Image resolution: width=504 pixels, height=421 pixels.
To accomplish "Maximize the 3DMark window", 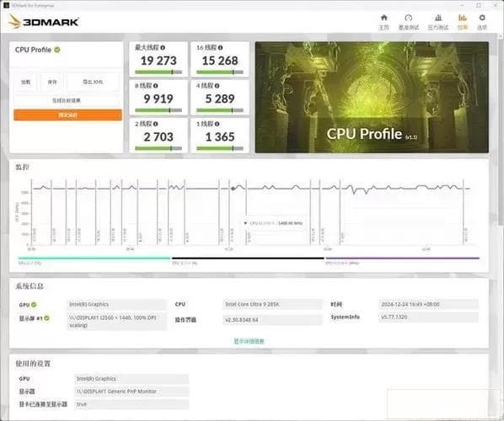I will 479,5.
